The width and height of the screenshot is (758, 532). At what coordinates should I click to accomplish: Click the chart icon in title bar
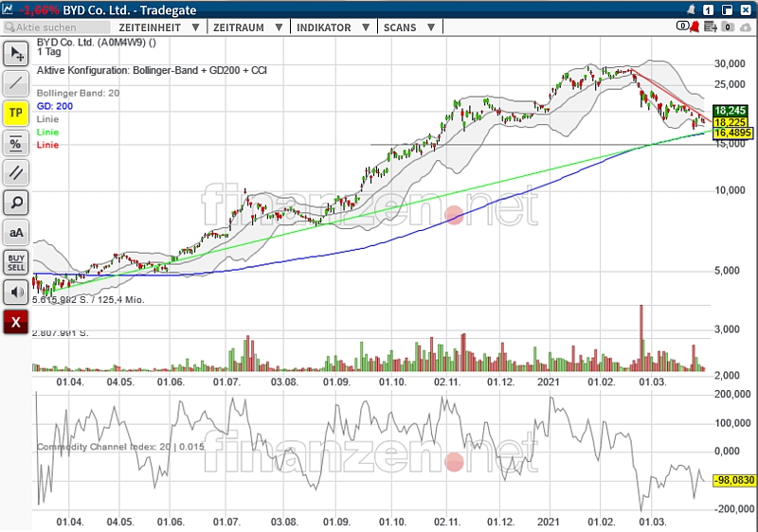click(8, 9)
